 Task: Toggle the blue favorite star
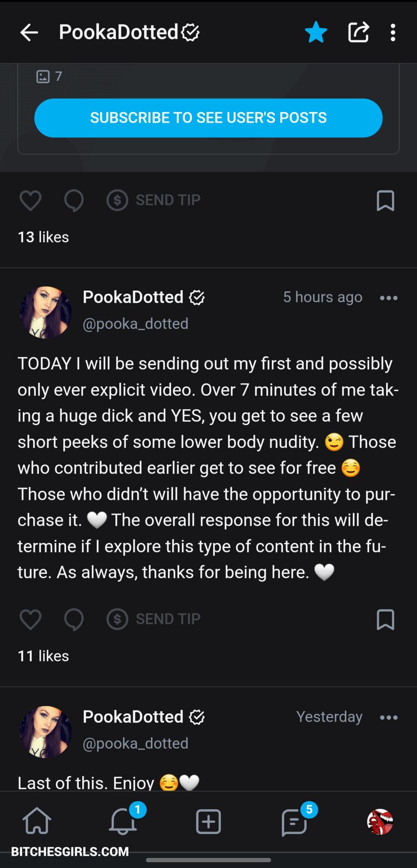point(316,33)
